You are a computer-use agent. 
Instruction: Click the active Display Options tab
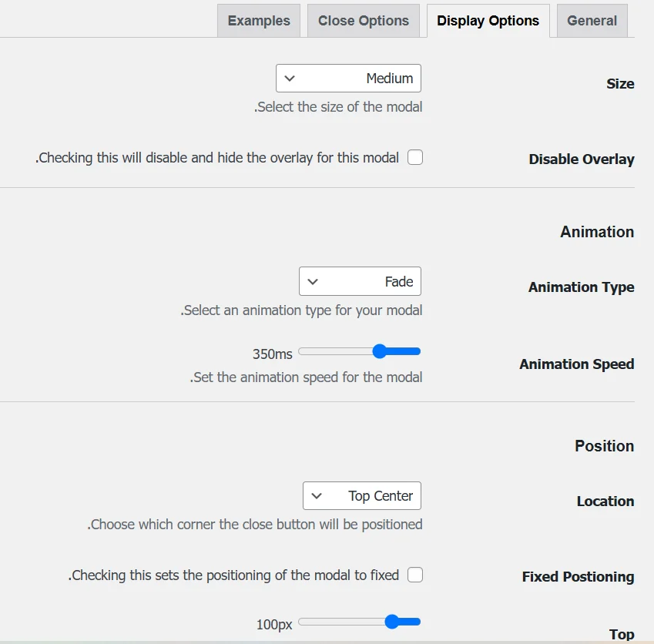pos(488,21)
